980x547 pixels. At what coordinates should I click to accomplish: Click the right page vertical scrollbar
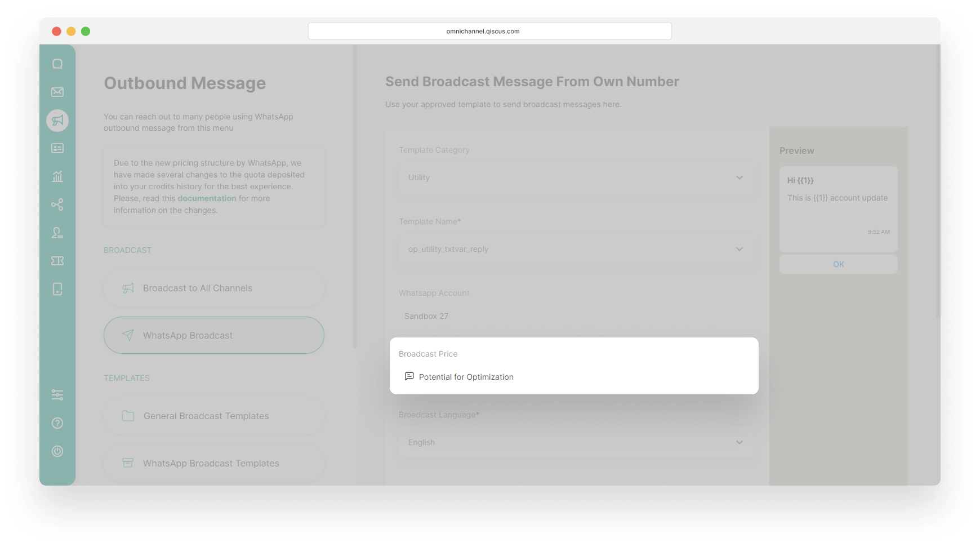pyautogui.click(x=938, y=181)
